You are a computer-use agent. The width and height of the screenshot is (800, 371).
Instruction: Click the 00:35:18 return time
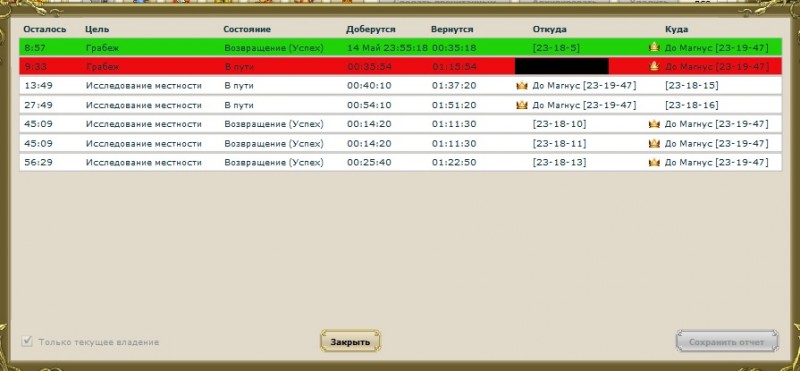(x=454, y=48)
